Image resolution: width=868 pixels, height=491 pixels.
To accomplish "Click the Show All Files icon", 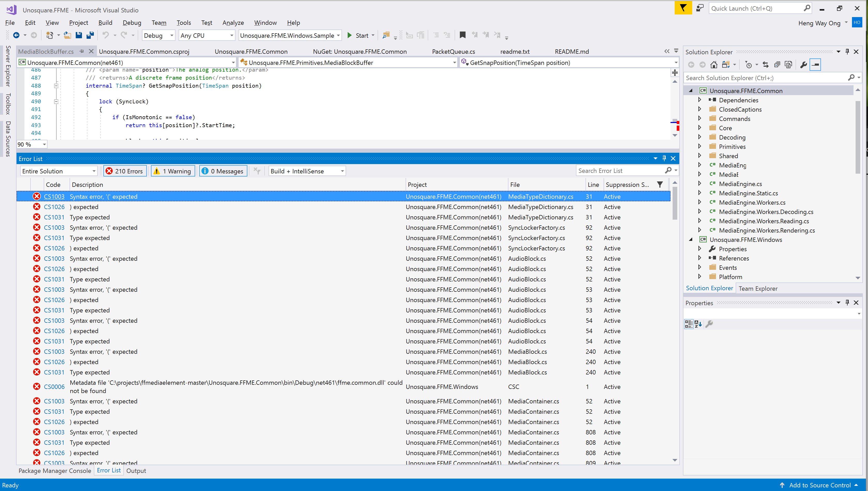I will coord(788,64).
